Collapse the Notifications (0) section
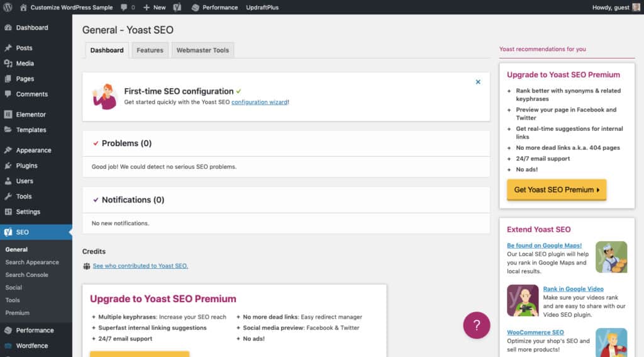 (286, 200)
